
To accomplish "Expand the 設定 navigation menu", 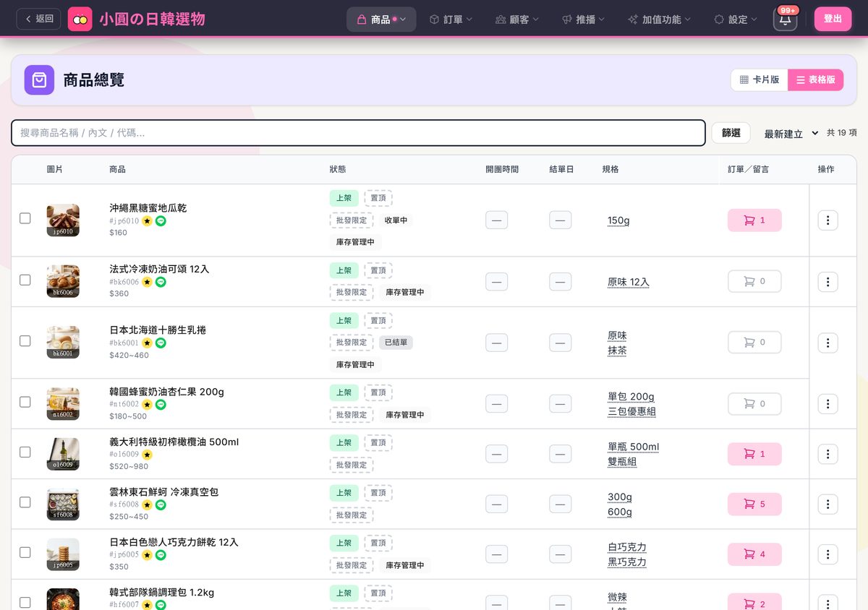I will pos(736,20).
